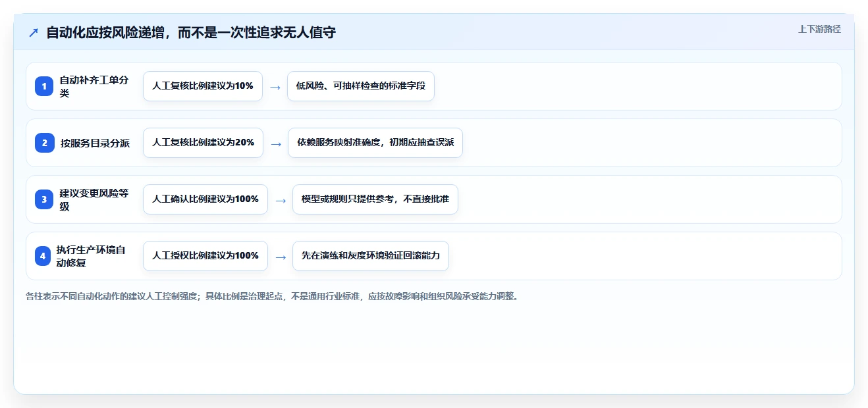Click the step 3 number badge

click(44, 199)
